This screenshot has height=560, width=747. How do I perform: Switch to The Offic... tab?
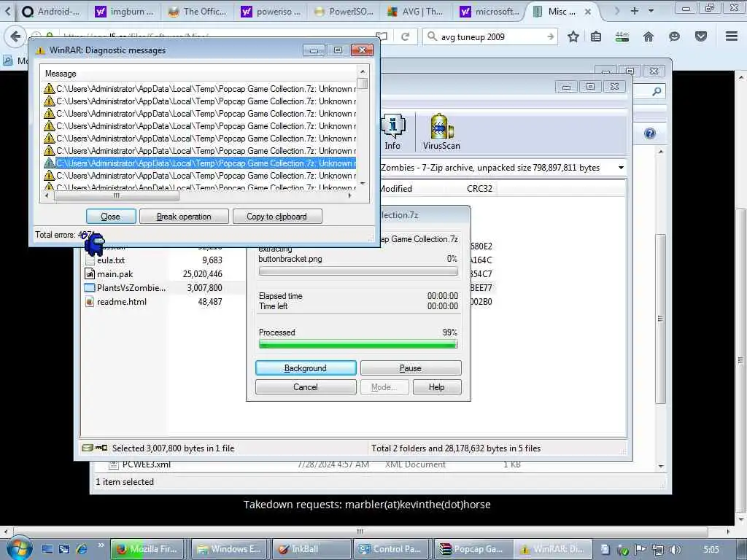pos(198,12)
